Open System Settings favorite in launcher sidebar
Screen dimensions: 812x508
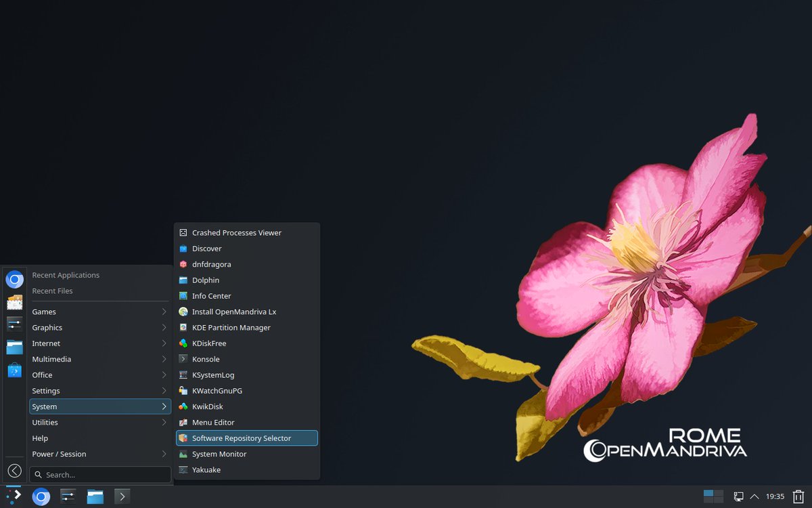(x=15, y=324)
